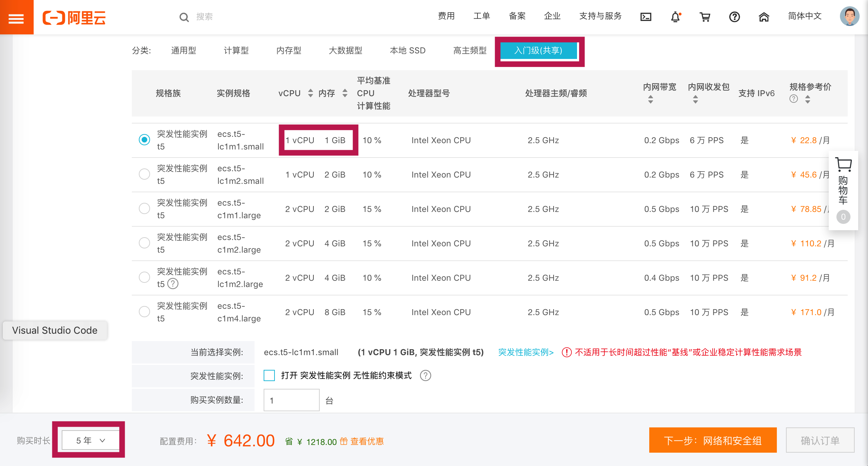The width and height of the screenshot is (868, 466).
Task: Select the ecs.t5-c1m4.large instance radio
Action: (x=144, y=312)
